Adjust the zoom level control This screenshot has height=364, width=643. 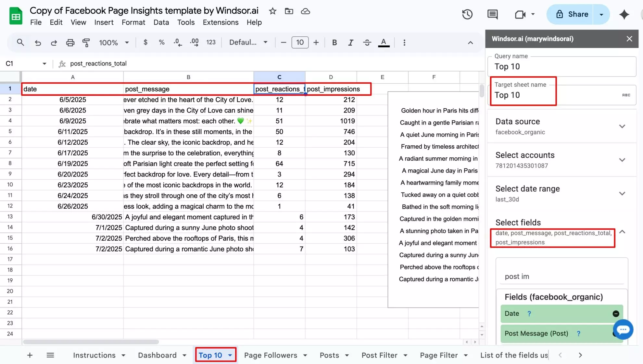click(x=113, y=42)
